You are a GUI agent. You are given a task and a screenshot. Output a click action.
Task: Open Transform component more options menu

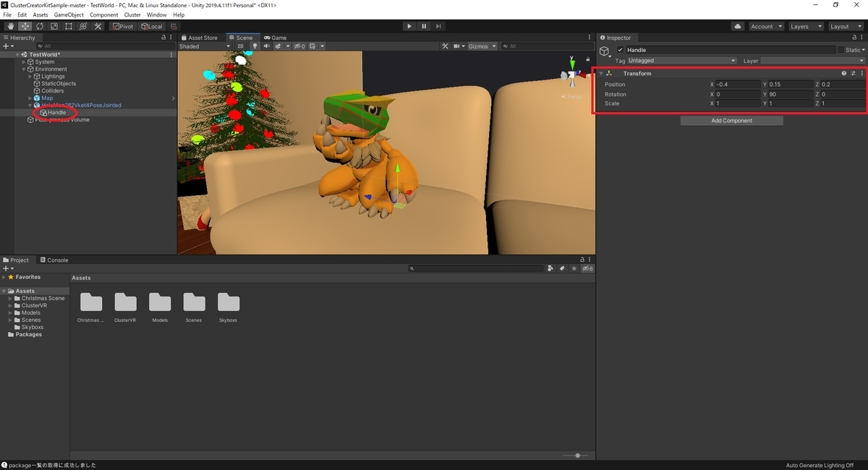tap(861, 74)
